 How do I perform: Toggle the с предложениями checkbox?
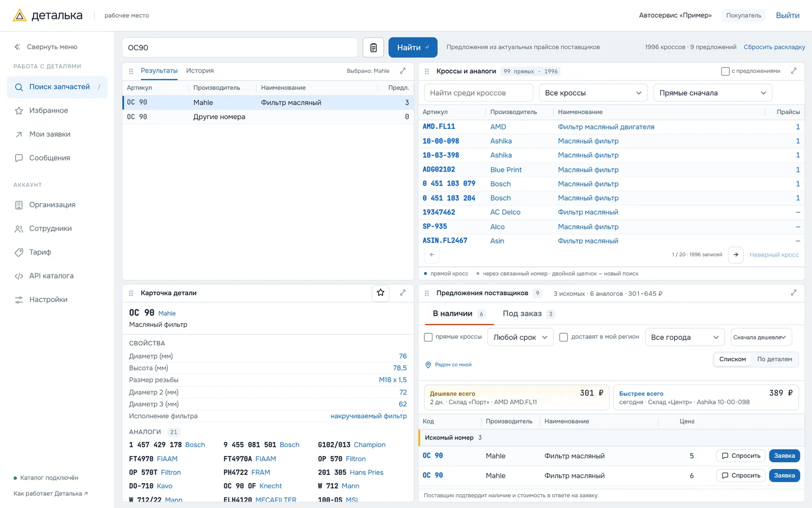[x=725, y=71]
